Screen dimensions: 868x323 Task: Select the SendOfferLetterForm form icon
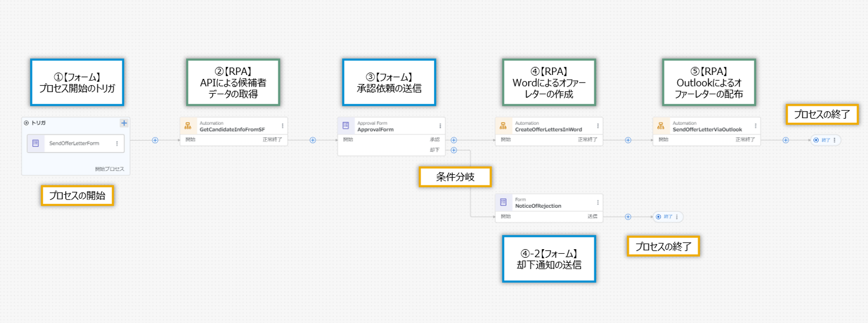[x=36, y=144]
